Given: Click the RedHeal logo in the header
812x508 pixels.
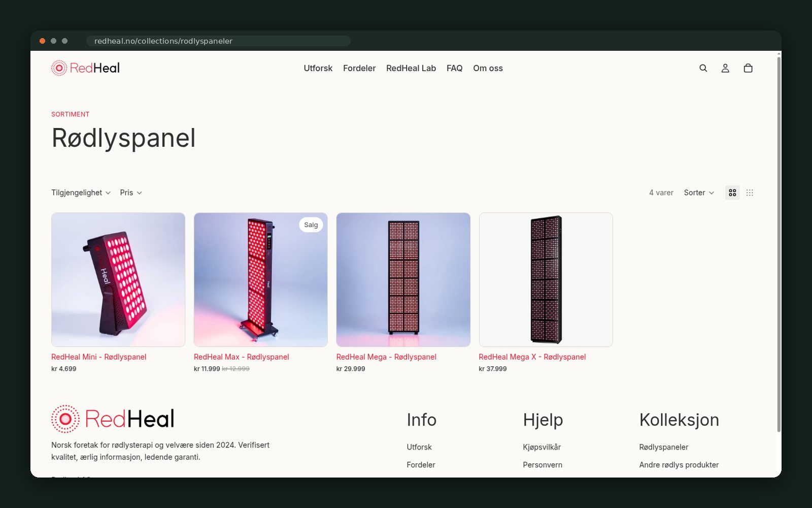Looking at the screenshot, I should coord(85,68).
